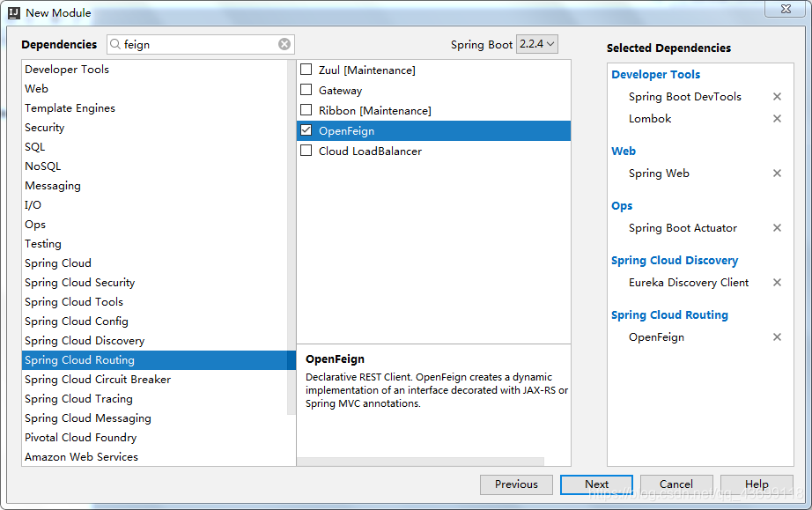Click the Developer Tools heading in selected panel
Viewport: 812px width, 510px height.
655,75
